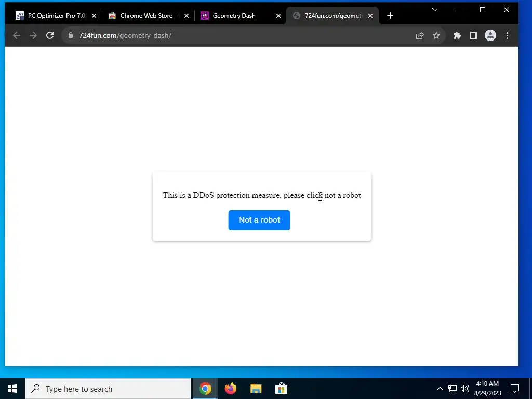Click the taskbar search box
This screenshot has height=399, width=532.
pyautogui.click(x=108, y=389)
